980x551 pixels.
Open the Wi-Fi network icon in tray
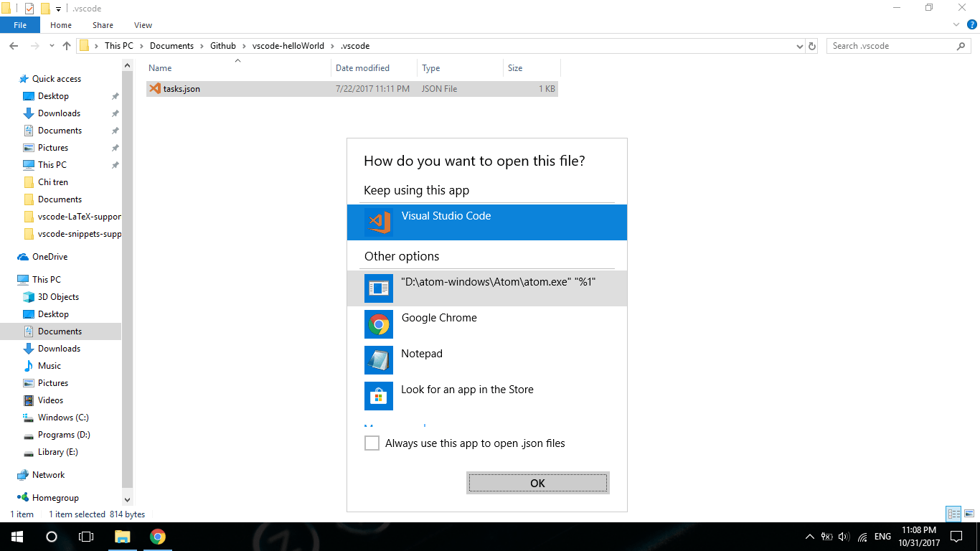[862, 537]
